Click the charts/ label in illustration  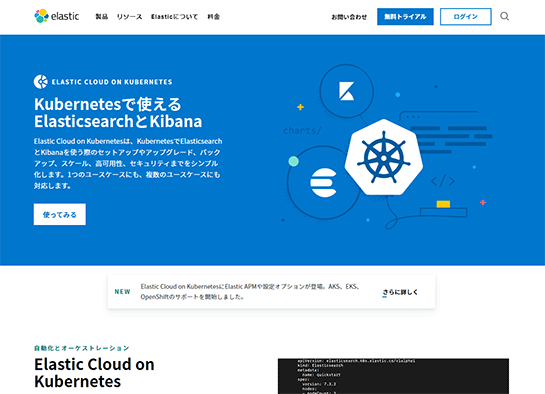[x=302, y=131]
